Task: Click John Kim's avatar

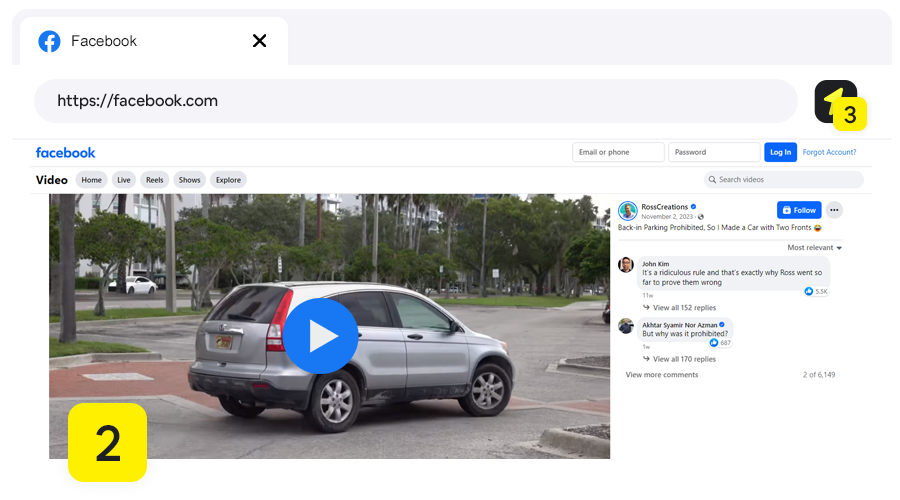Action: pyautogui.click(x=626, y=265)
